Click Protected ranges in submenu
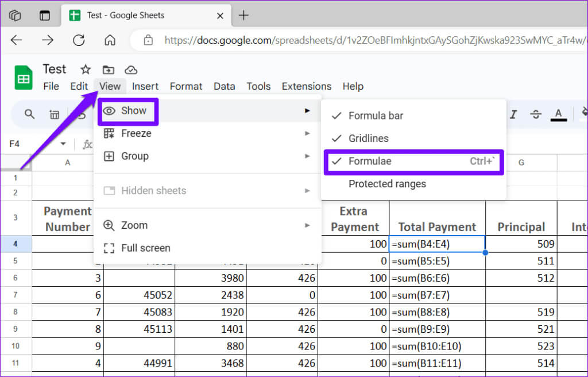 387,184
